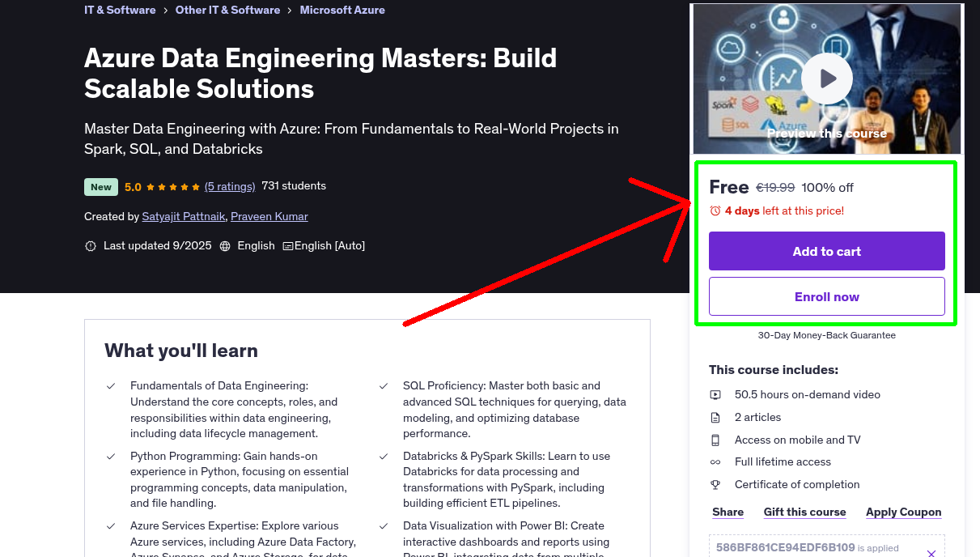The width and height of the screenshot is (980, 557).
Task: Click the '100% off' text
Action: pyautogui.click(x=827, y=188)
